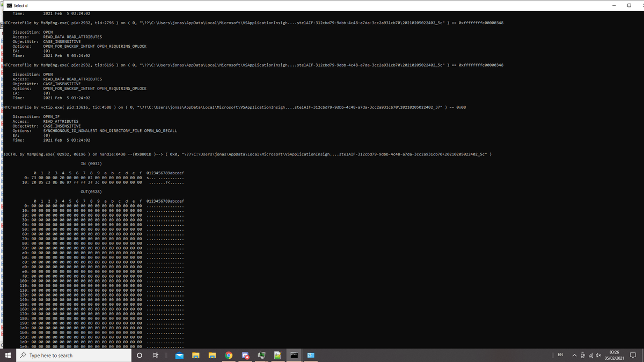Click the OUT hex row at offset a0:

coord(104,253)
